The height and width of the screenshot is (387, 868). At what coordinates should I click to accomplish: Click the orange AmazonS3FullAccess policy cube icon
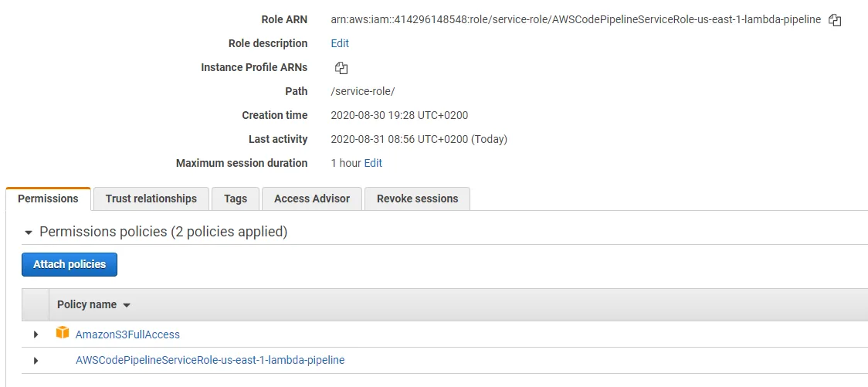pos(63,333)
